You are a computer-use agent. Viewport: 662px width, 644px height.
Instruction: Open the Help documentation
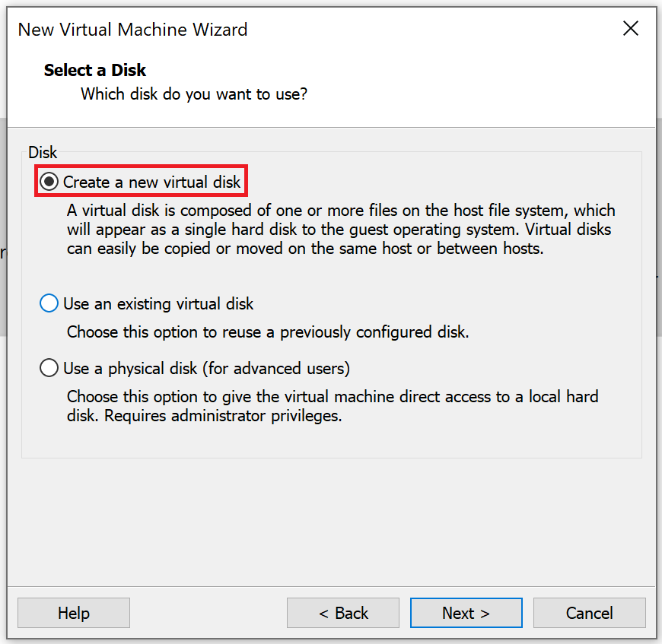[x=73, y=613]
